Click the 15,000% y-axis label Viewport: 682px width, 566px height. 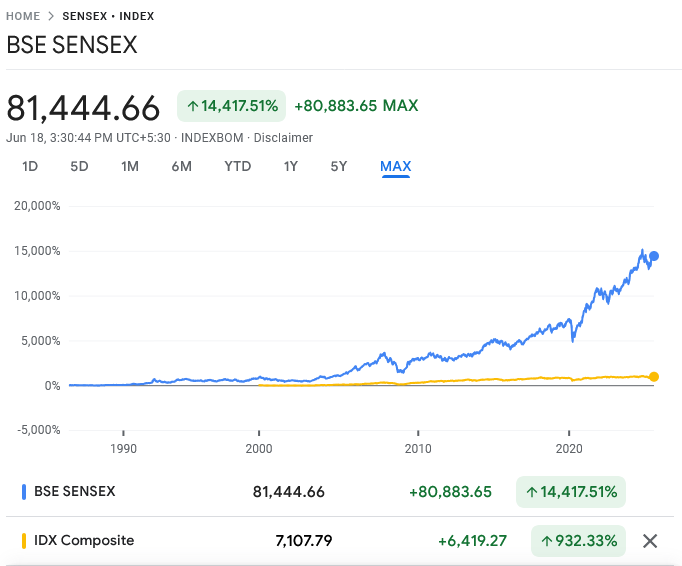coord(37,251)
